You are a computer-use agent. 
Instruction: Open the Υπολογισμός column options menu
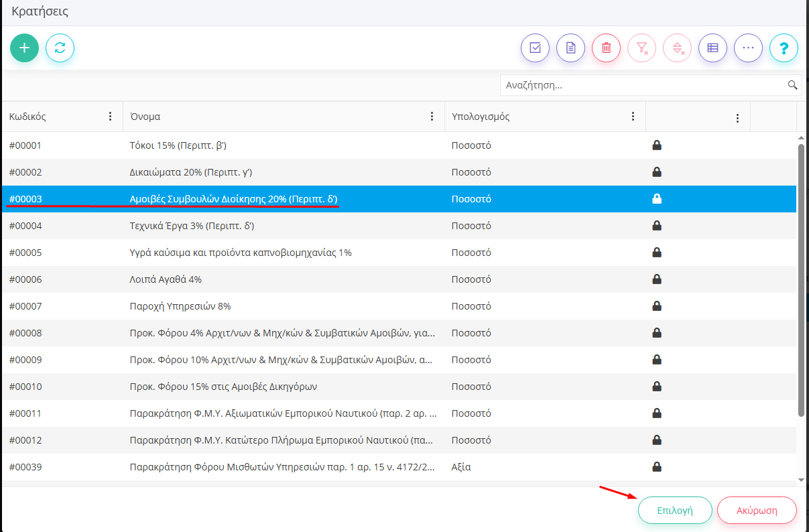(x=633, y=117)
